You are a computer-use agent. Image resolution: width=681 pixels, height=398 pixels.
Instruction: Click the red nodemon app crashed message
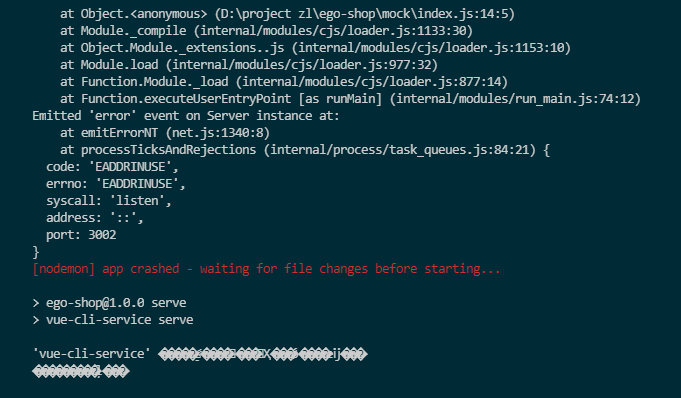(x=266, y=269)
